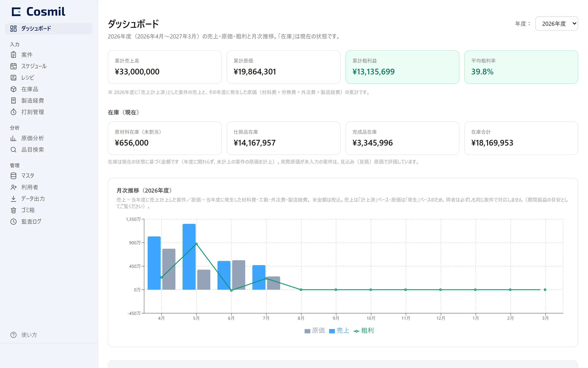Open 利用者 user management
Image resolution: width=588 pixels, height=368 pixels.
click(49, 187)
